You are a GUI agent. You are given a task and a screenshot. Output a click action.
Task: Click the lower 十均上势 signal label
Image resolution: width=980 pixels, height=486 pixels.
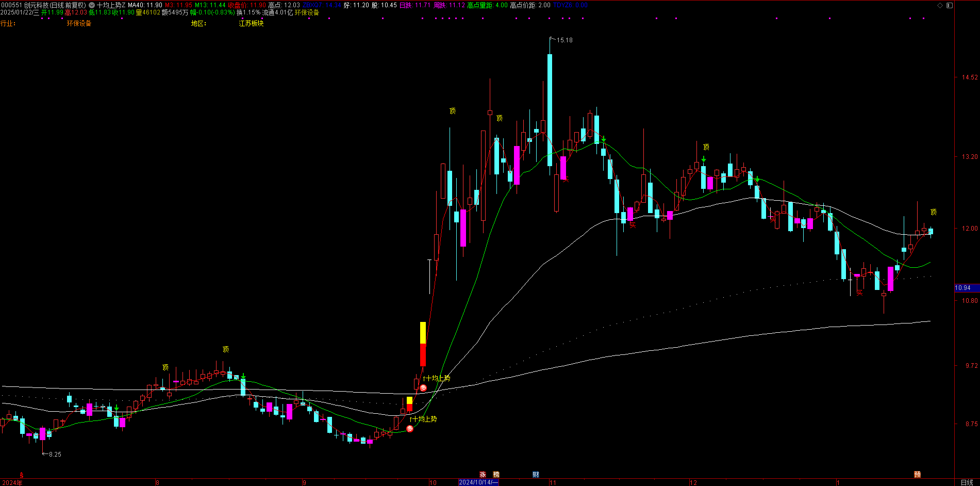[423, 419]
